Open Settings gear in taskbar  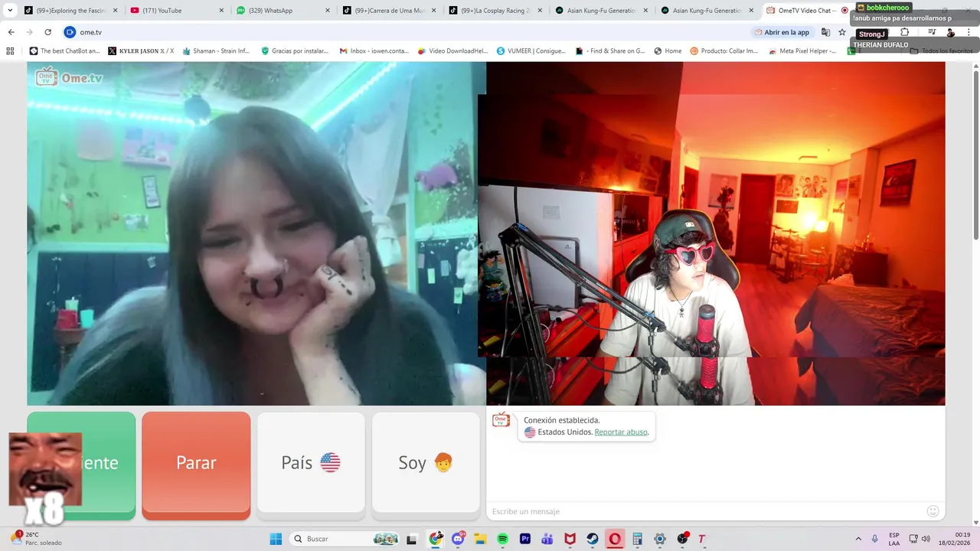pyautogui.click(x=660, y=539)
